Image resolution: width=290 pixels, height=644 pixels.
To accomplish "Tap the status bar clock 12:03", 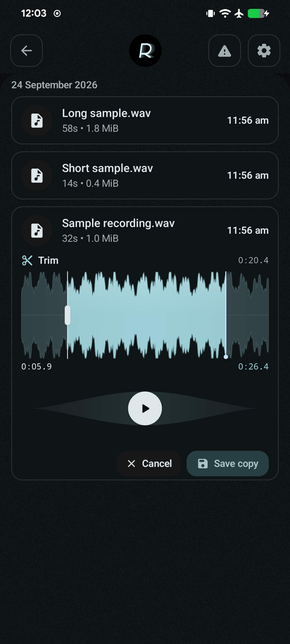I will point(34,13).
